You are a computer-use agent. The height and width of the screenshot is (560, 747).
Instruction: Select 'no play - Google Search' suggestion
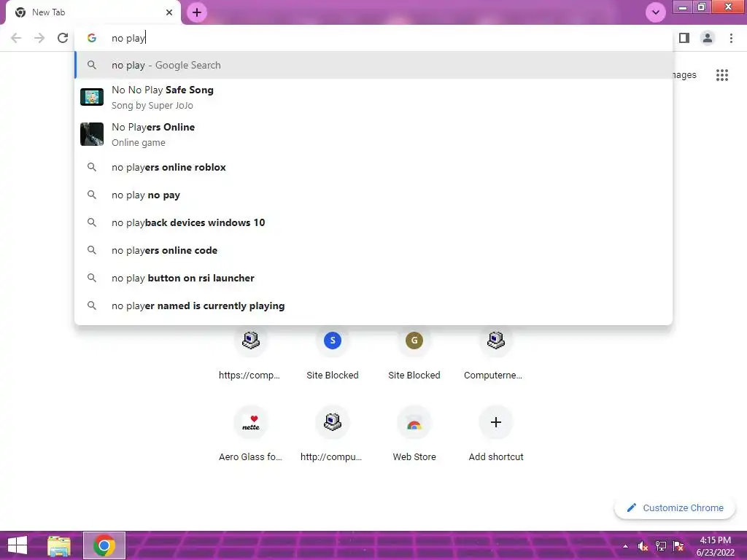click(x=374, y=65)
